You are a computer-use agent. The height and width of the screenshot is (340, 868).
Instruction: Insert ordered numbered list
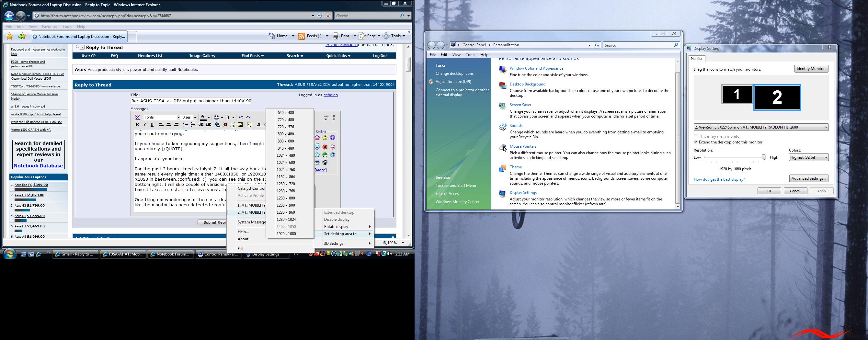pyautogui.click(x=186, y=125)
